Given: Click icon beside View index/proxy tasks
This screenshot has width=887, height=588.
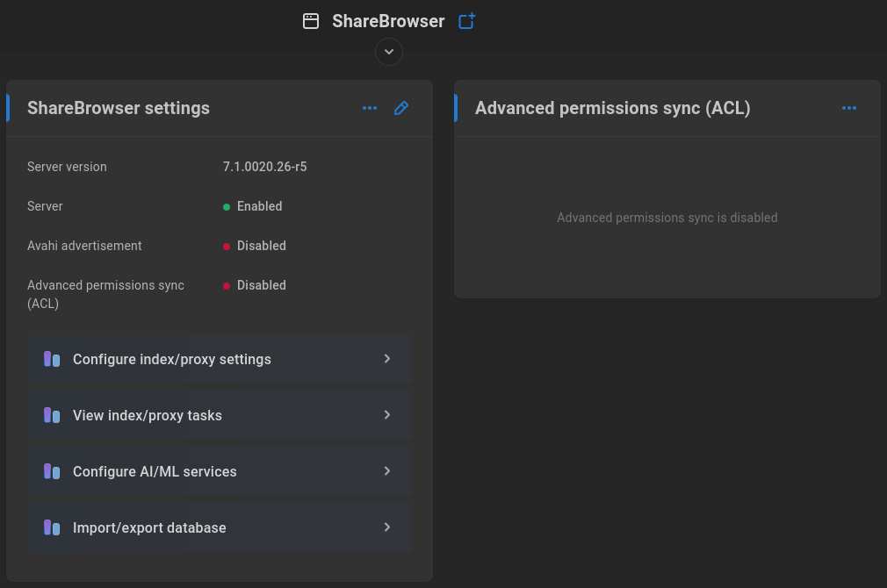Looking at the screenshot, I should [x=52, y=415].
